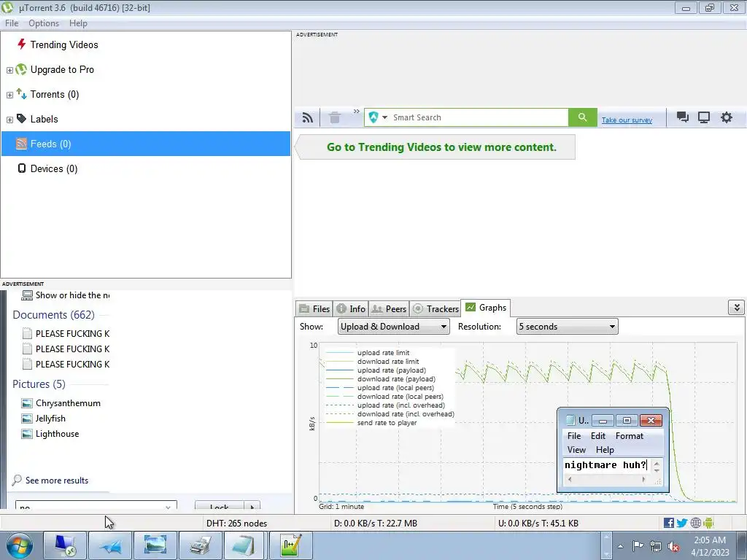The height and width of the screenshot is (560, 747).
Task: Open the Notepad++ taskbar icon
Action: pos(290,545)
